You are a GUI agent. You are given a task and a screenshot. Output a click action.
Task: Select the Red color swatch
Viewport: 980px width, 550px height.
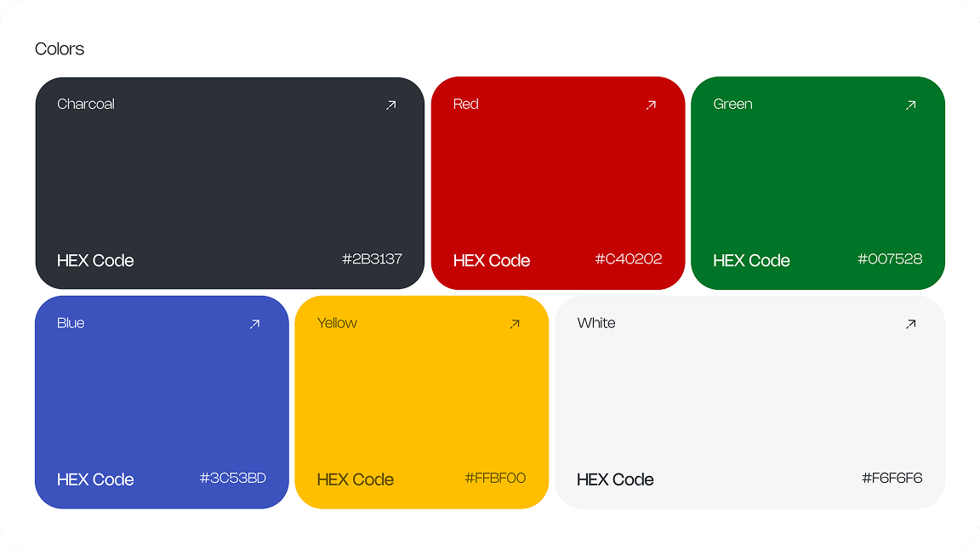[558, 183]
